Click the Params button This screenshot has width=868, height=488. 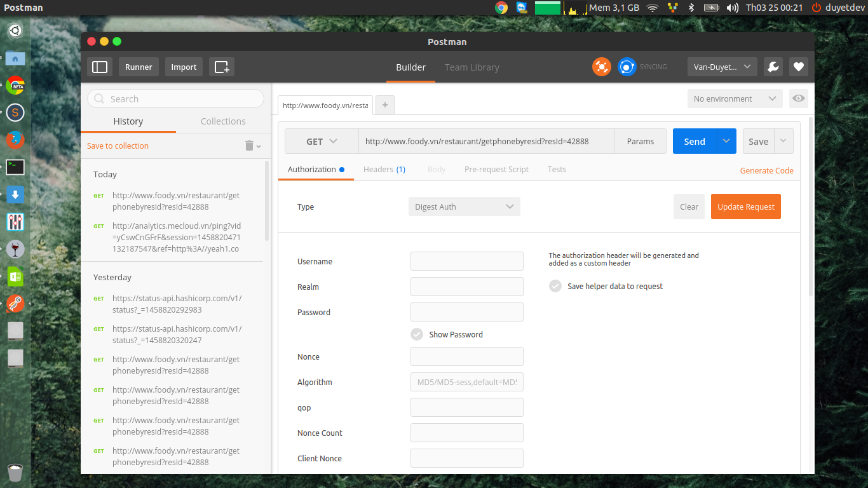[x=640, y=141]
